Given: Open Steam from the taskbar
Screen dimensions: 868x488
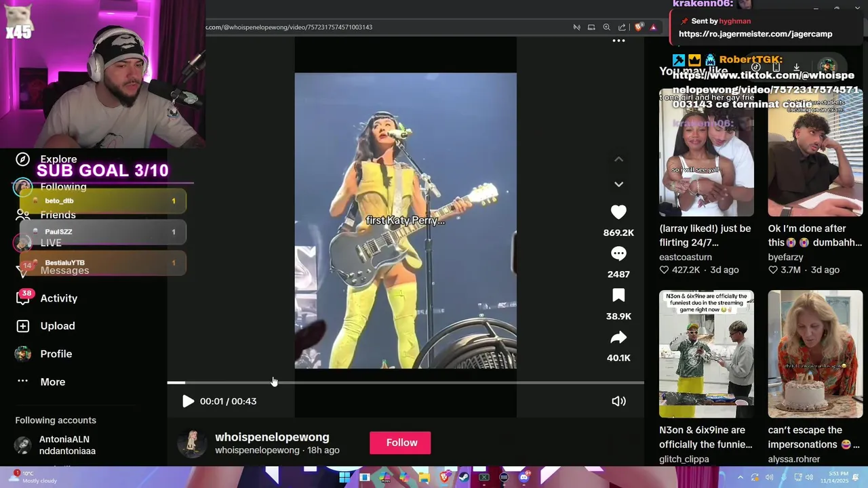Looking at the screenshot, I should pyautogui.click(x=464, y=477).
